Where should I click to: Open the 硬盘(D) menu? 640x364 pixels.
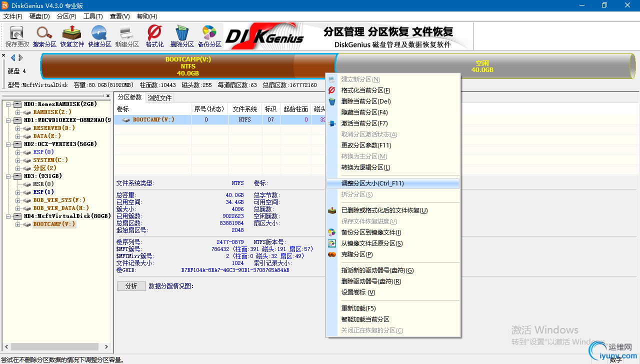click(x=39, y=16)
